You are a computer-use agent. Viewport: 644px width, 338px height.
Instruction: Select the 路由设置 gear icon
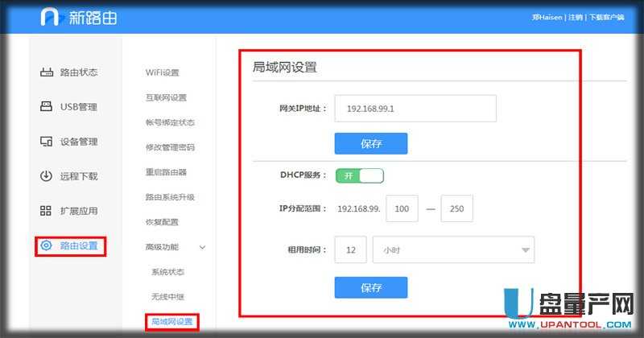click(47, 245)
